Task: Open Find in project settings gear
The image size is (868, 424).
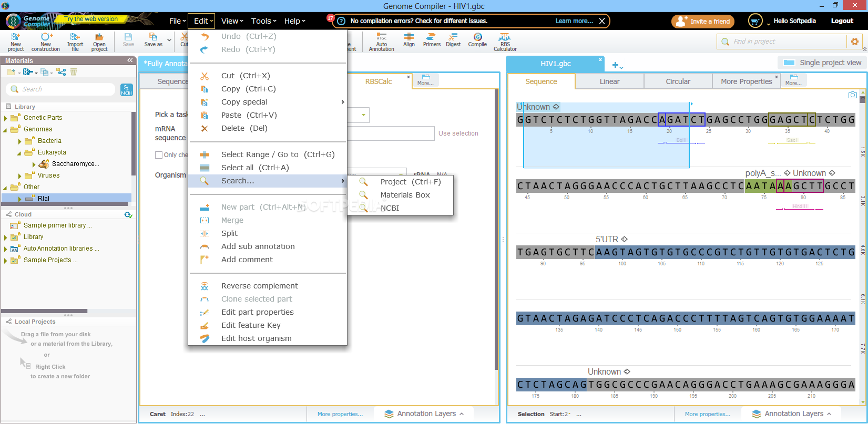Action: [855, 42]
